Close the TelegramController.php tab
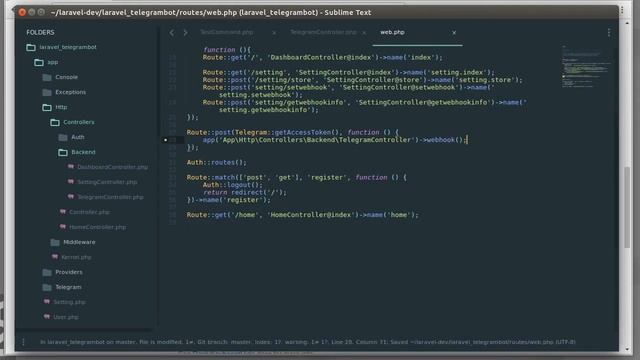This screenshot has width=640, height=360. tap(364, 33)
